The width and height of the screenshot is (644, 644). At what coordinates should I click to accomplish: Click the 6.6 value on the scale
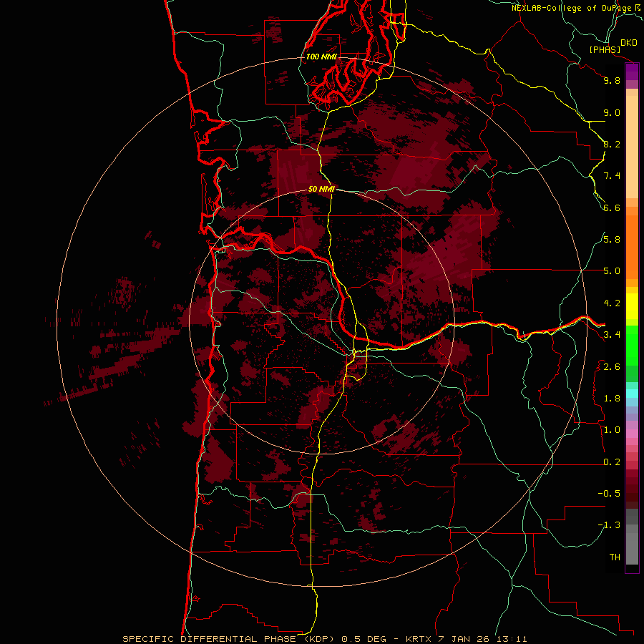612,208
